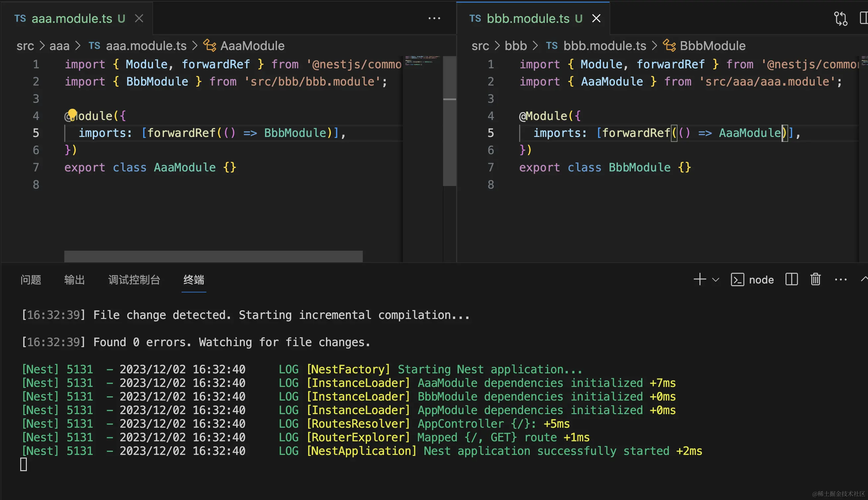
Task: Click 'BbbModule dependencies initialized' log line
Action: tap(349, 396)
